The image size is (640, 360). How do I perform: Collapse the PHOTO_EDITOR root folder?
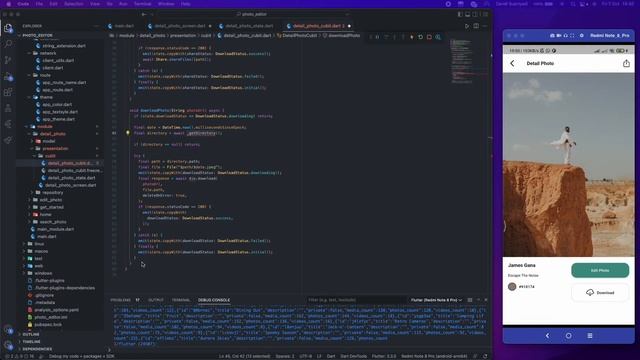pos(37,36)
